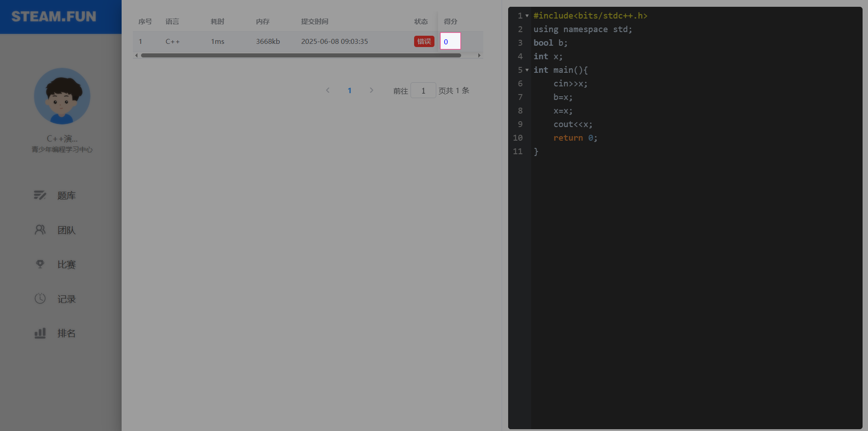Go to previous page arrow

(328, 90)
